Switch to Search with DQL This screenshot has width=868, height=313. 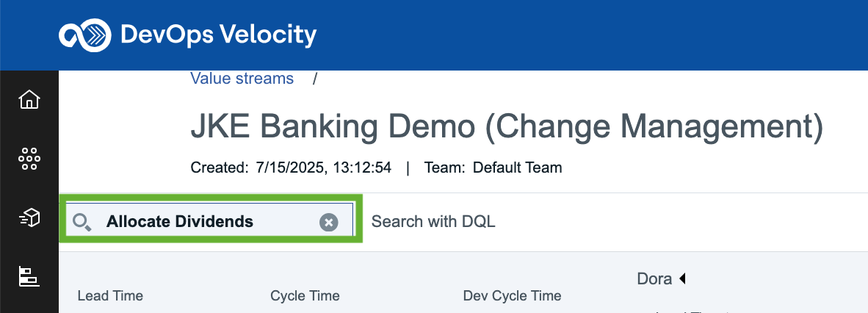tap(433, 222)
